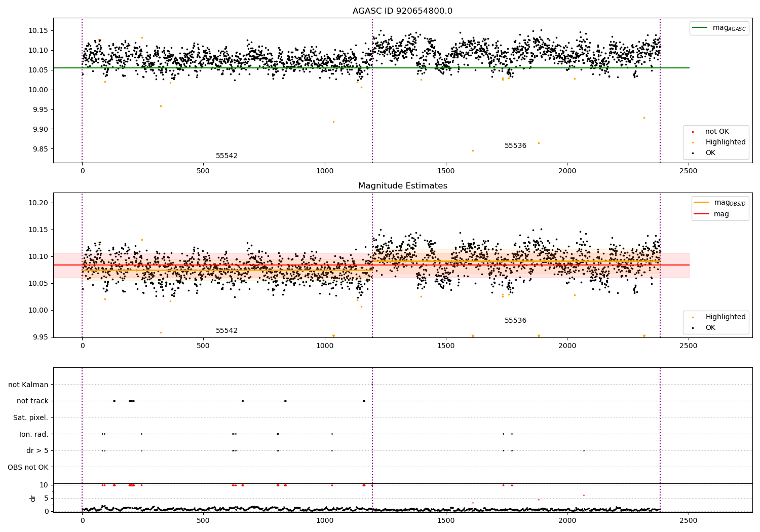Click the 'OK' legend entry in the top plot
Image resolution: width=760 pixels, height=532 pixels.
[x=710, y=153]
